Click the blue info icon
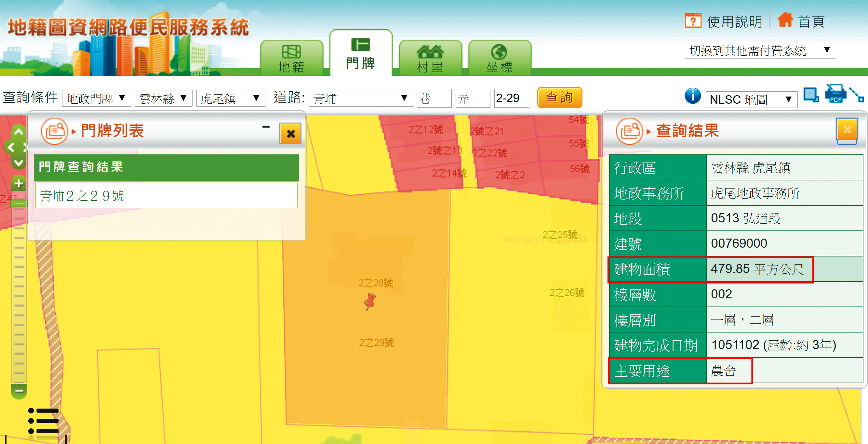 (692, 96)
